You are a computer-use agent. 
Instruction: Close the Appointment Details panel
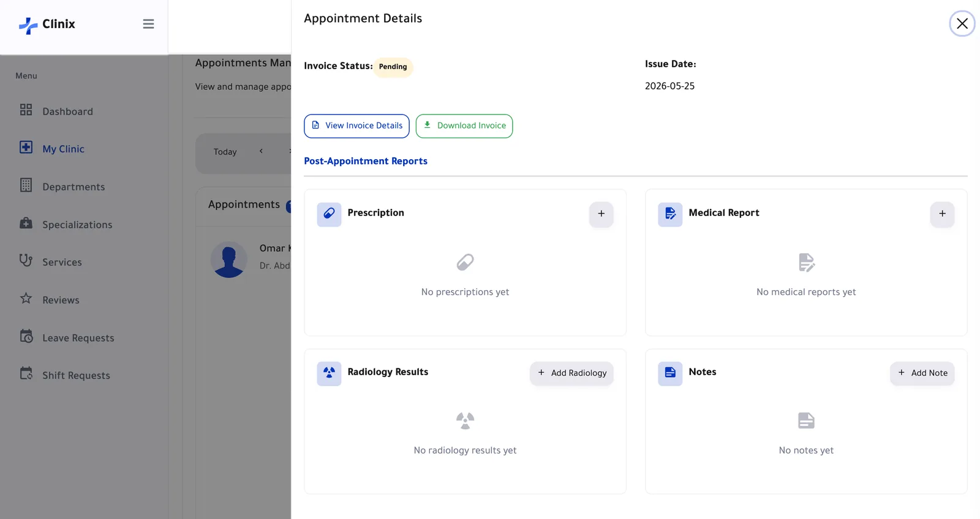962,24
